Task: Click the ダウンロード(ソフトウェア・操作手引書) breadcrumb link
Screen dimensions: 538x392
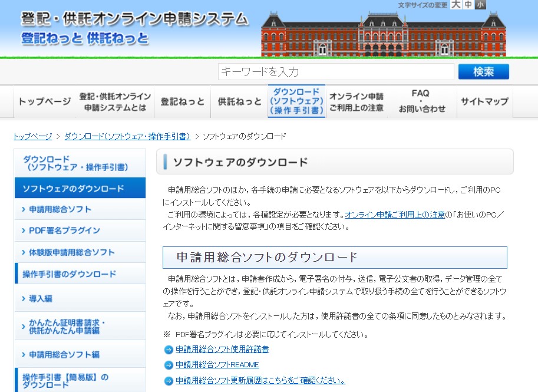Action: tap(127, 136)
